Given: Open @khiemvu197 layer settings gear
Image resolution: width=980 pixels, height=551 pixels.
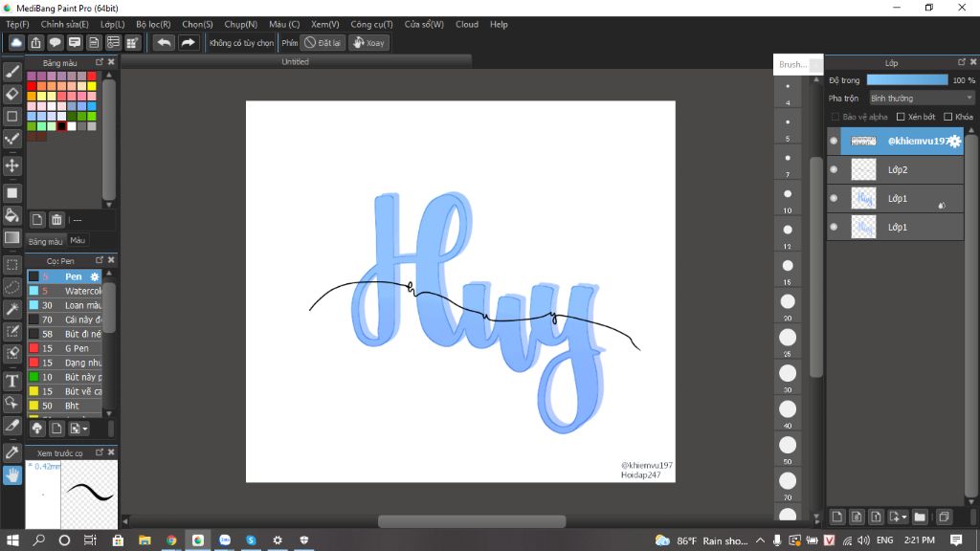Looking at the screenshot, I should [954, 142].
